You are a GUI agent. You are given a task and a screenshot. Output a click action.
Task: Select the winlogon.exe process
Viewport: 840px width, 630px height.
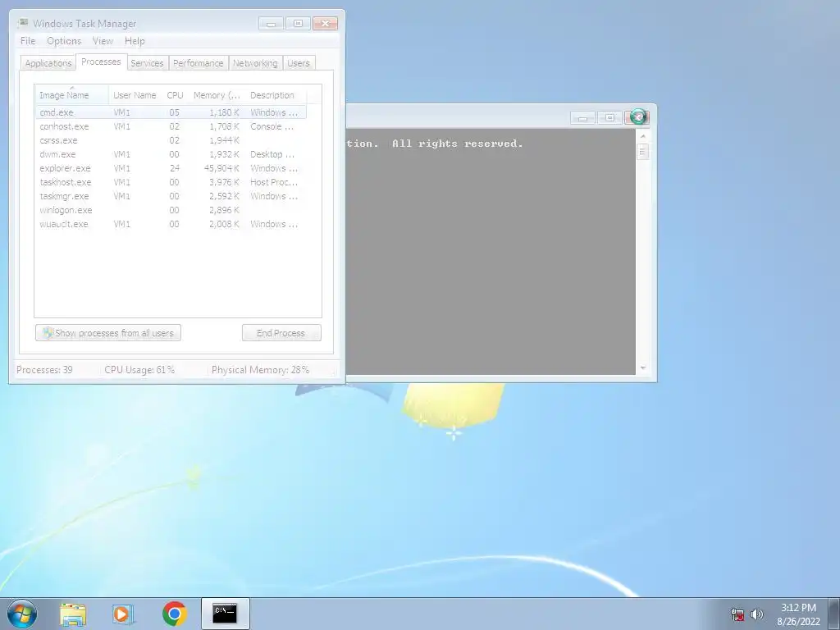171,210
